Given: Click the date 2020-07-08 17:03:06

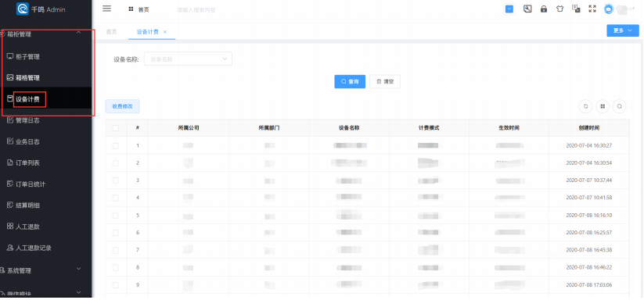Looking at the screenshot, I should click(589, 285).
